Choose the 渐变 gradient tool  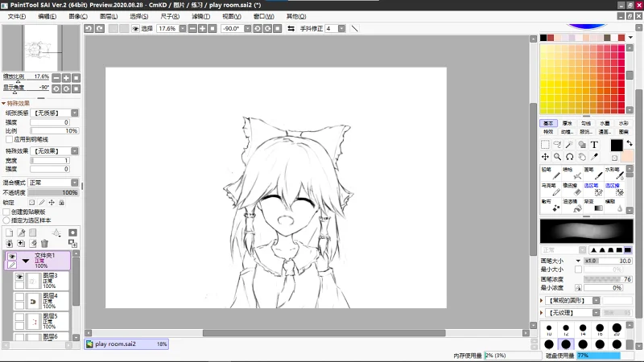[x=593, y=205]
